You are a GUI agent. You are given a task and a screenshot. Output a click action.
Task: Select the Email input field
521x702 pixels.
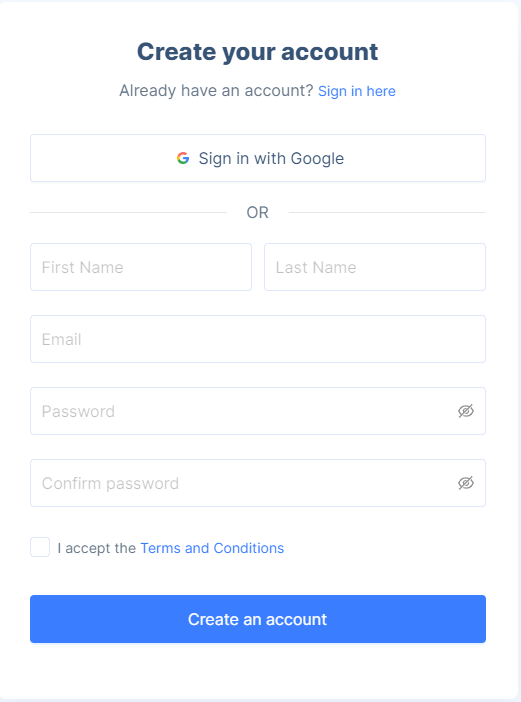pyautogui.click(x=258, y=339)
